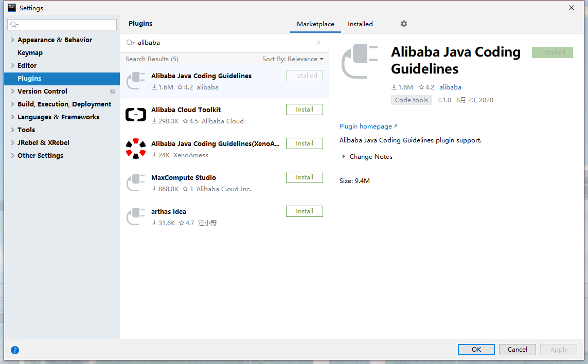Switch to the Marketplace tab

315,24
